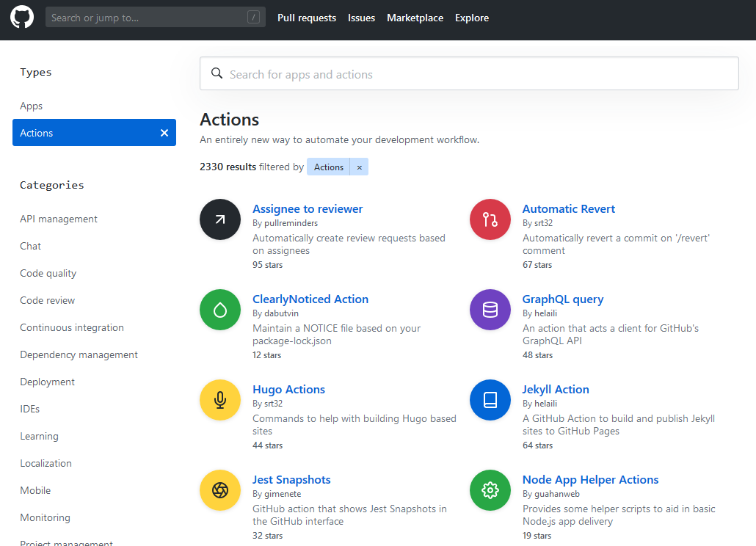Screen dimensions: 756x546
Task: Click the 48 stars text
Action: click(537, 354)
